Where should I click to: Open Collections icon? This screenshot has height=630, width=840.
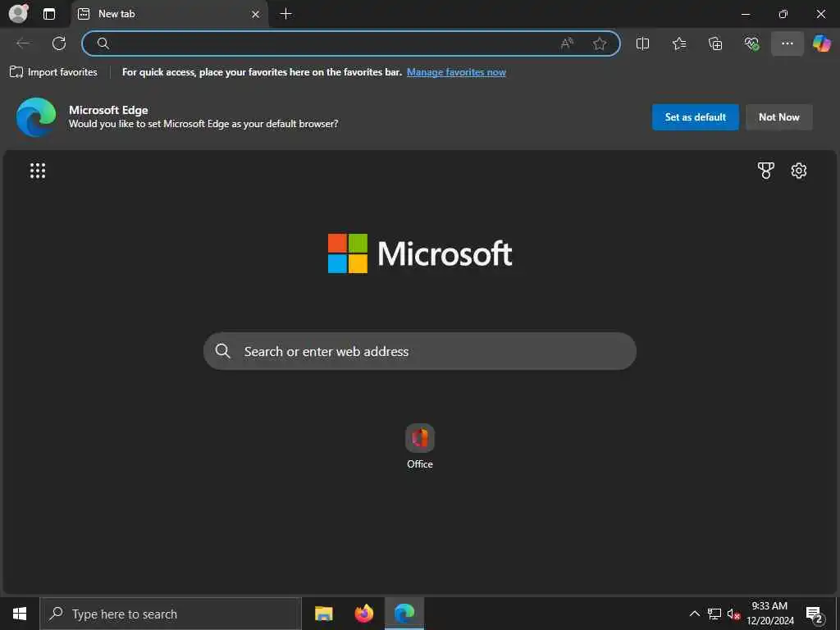click(715, 43)
